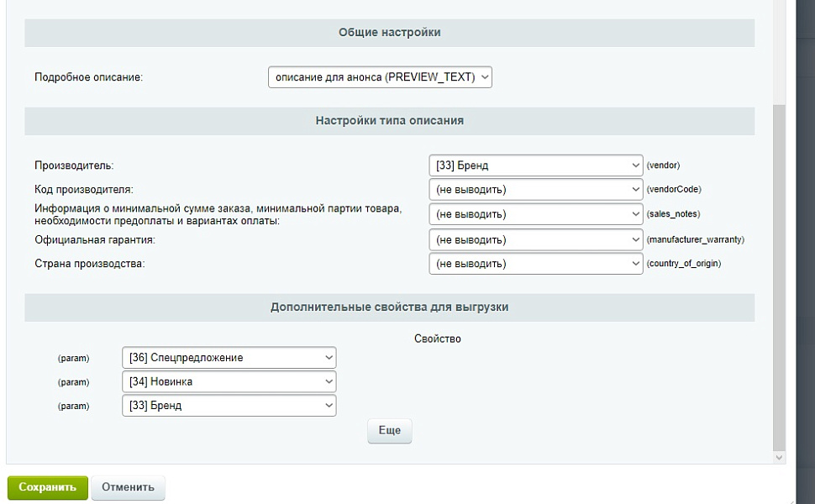
Task: Expand the [34] Новинка param dropdown
Action: click(x=229, y=382)
